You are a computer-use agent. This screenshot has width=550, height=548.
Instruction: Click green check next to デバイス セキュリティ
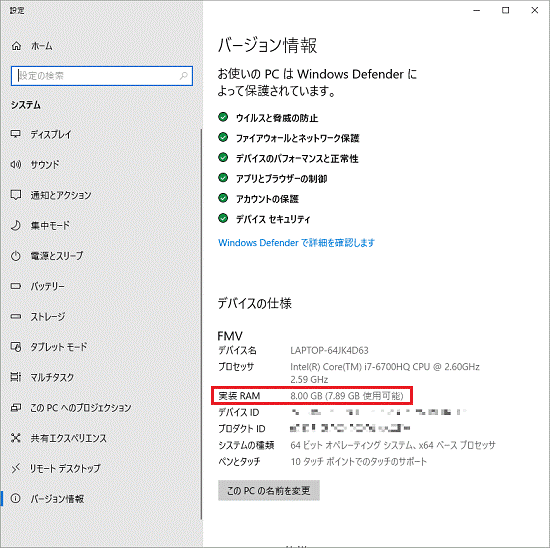pyautogui.click(x=223, y=218)
